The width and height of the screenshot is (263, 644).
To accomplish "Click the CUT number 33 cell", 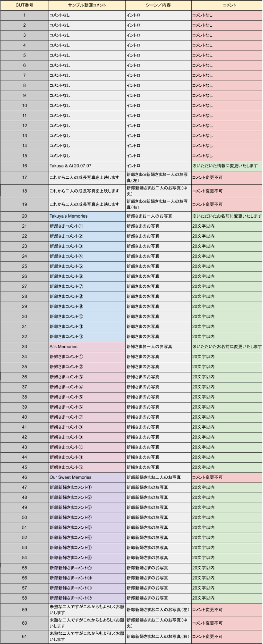I will [x=24, y=347].
